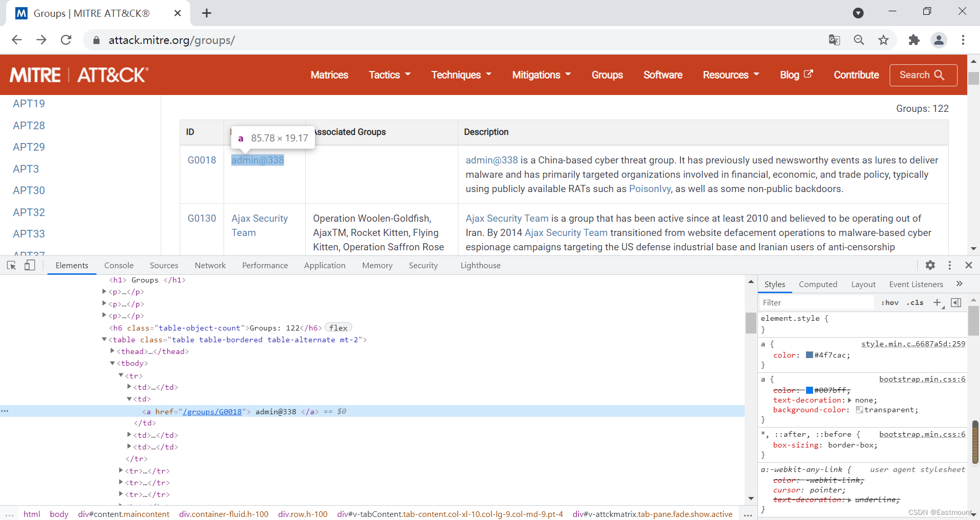This screenshot has width=980, height=520.
Task: Expand the Tactics dropdown menu
Action: [x=389, y=75]
